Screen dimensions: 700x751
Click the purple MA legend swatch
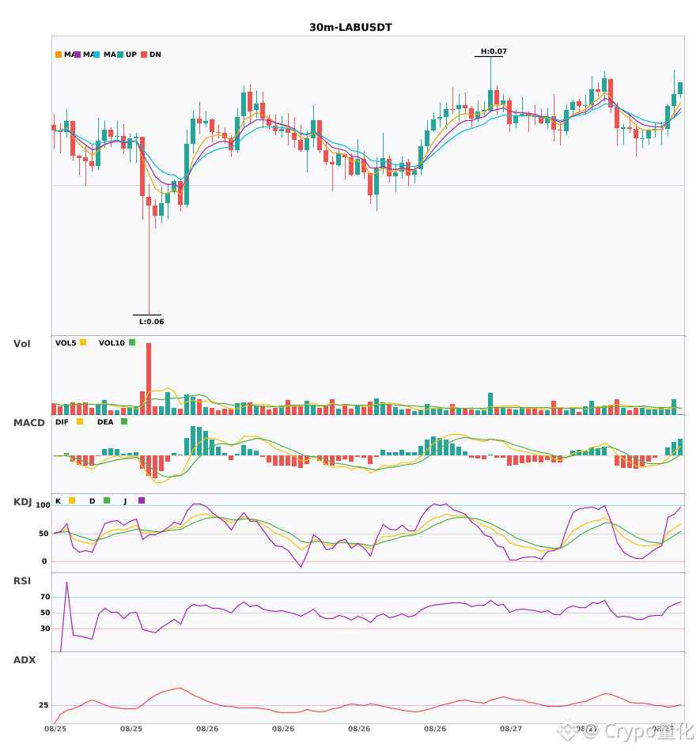coord(78,55)
